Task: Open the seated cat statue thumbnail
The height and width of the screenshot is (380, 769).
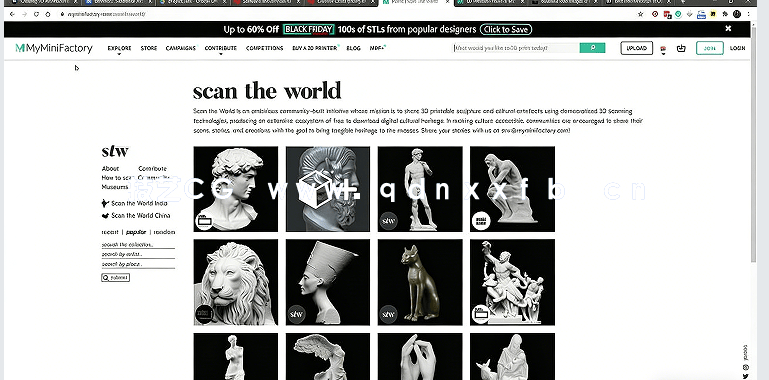Action: (420, 282)
